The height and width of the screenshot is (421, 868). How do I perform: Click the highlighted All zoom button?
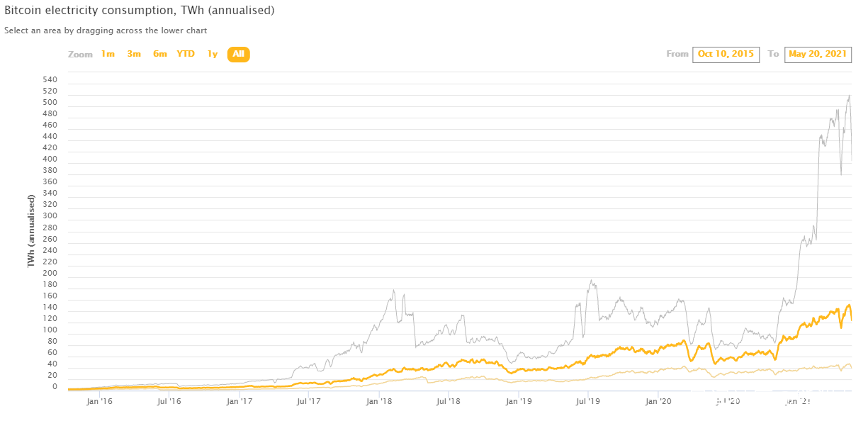pyautogui.click(x=238, y=54)
